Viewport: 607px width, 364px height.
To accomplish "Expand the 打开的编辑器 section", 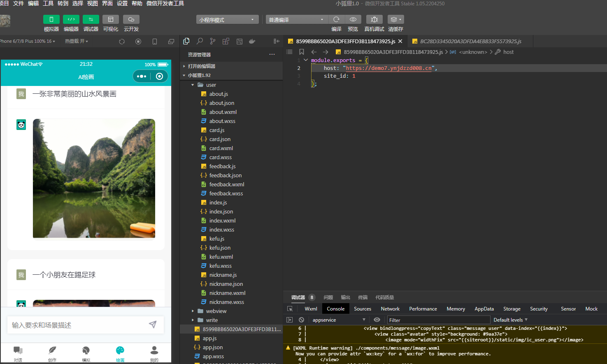I will 231,66.
